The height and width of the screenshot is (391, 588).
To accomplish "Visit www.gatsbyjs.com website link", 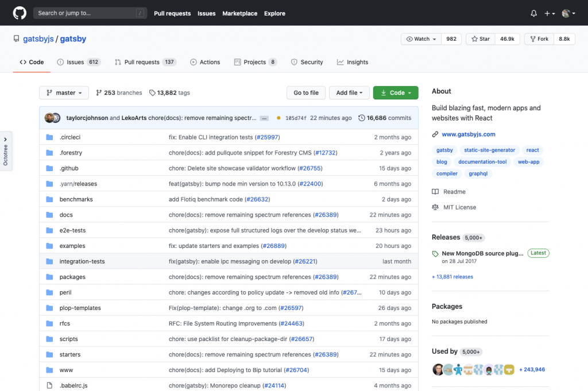I will coord(469,134).
